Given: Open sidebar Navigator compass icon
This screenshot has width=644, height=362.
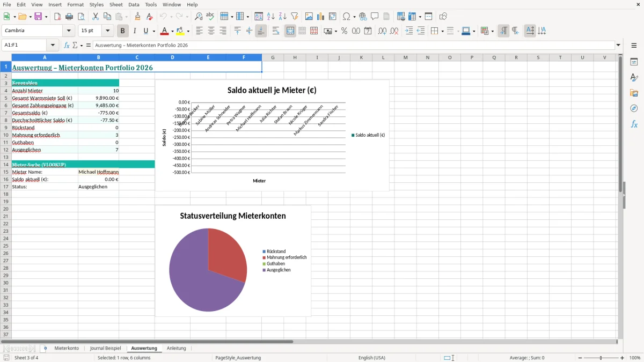Looking at the screenshot, I should [634, 108].
